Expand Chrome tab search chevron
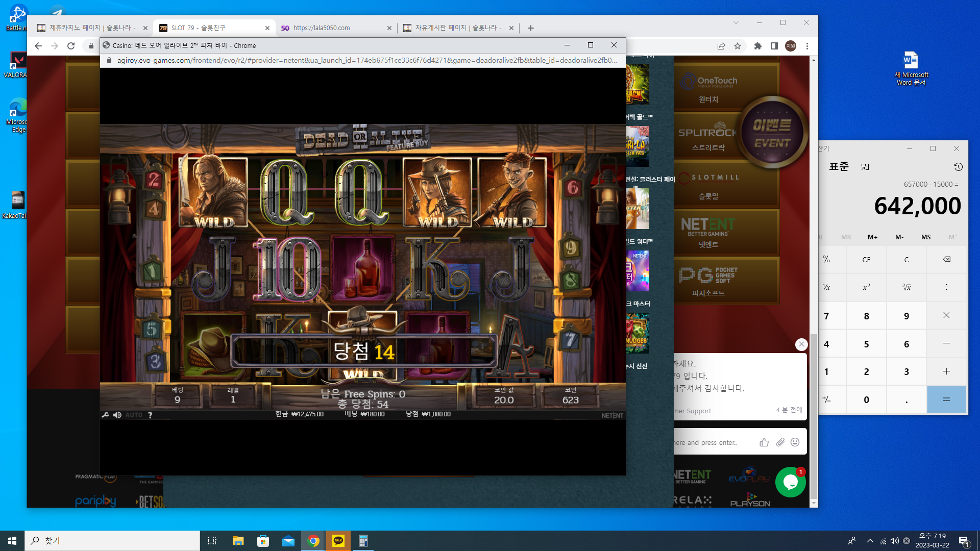Image resolution: width=980 pixels, height=551 pixels. point(736,22)
